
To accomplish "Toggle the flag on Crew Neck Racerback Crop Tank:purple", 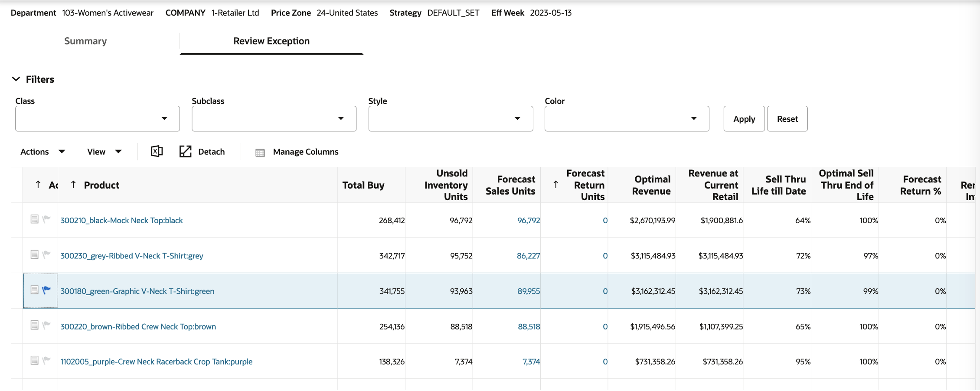I will coord(47,360).
